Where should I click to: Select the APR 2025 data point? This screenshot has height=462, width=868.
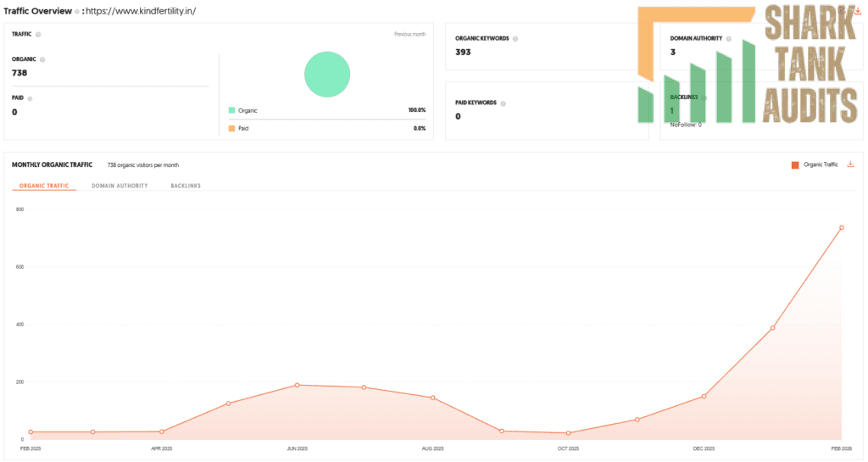point(162,431)
